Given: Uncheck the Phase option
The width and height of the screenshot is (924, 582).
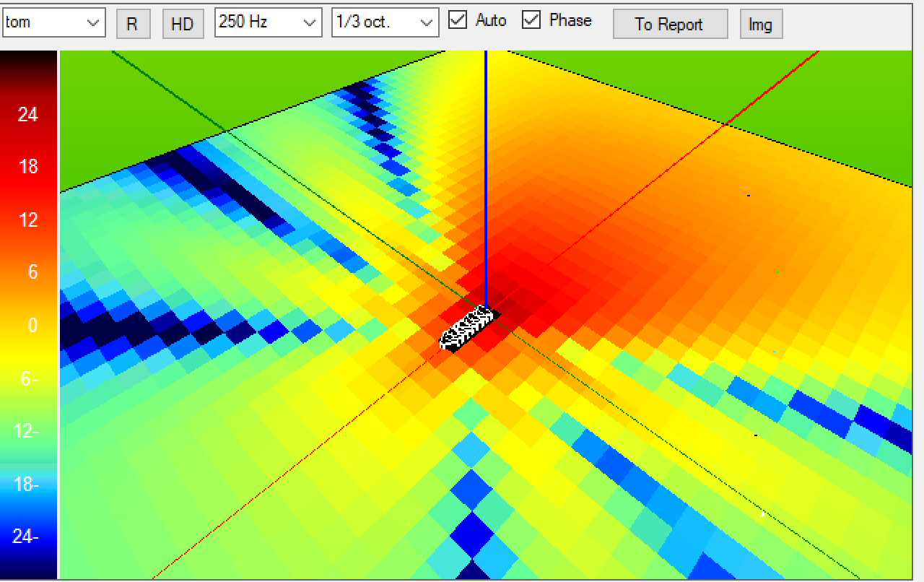Looking at the screenshot, I should [x=531, y=20].
